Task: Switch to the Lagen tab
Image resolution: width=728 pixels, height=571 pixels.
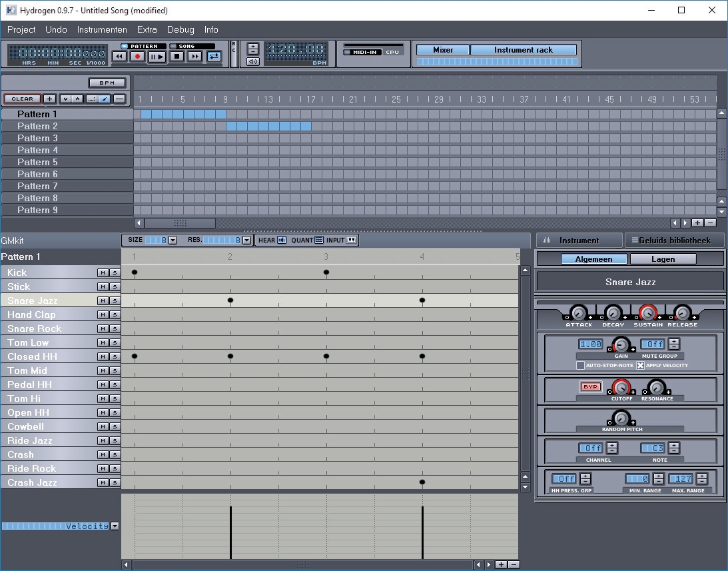Action: [663, 259]
